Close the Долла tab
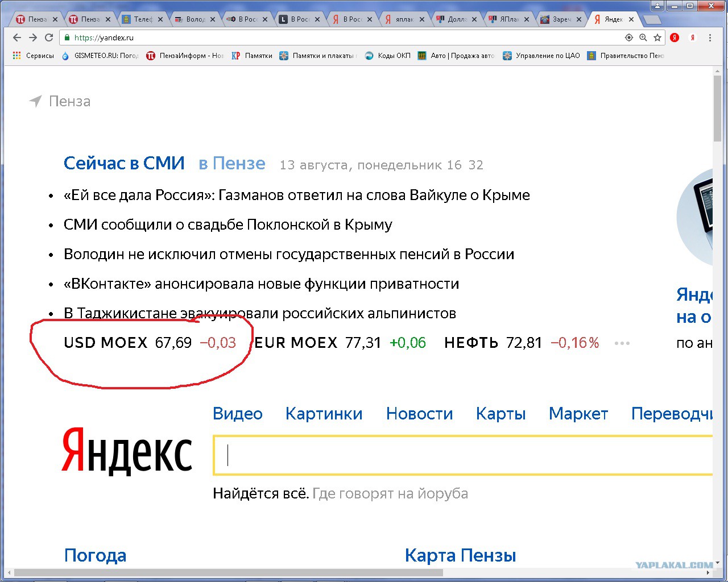The width and height of the screenshot is (728, 582). (474, 19)
